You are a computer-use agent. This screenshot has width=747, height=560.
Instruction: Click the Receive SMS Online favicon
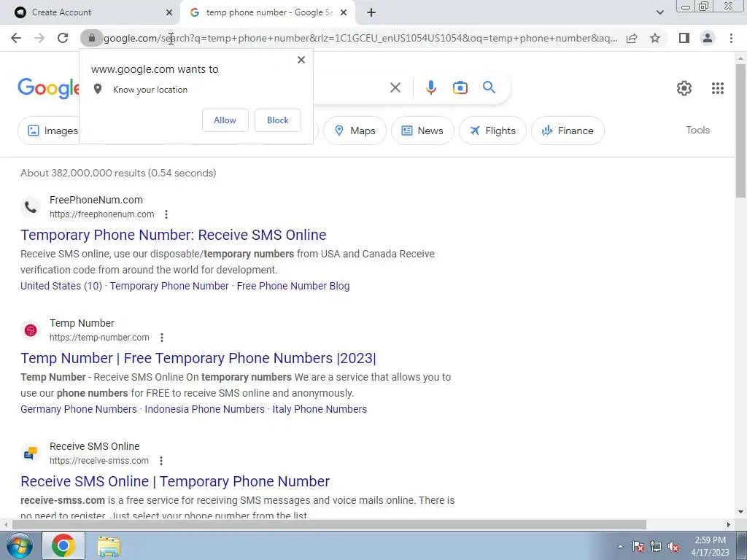[31, 454]
